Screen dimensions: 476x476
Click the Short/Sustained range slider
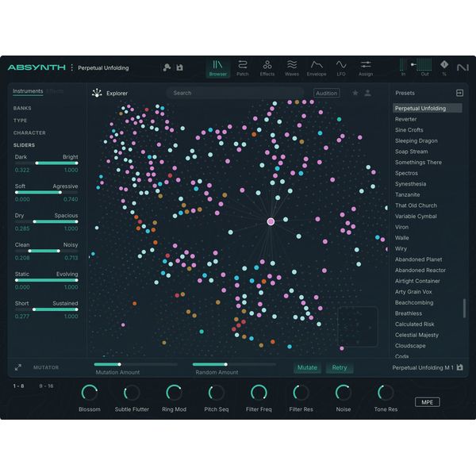(47, 309)
